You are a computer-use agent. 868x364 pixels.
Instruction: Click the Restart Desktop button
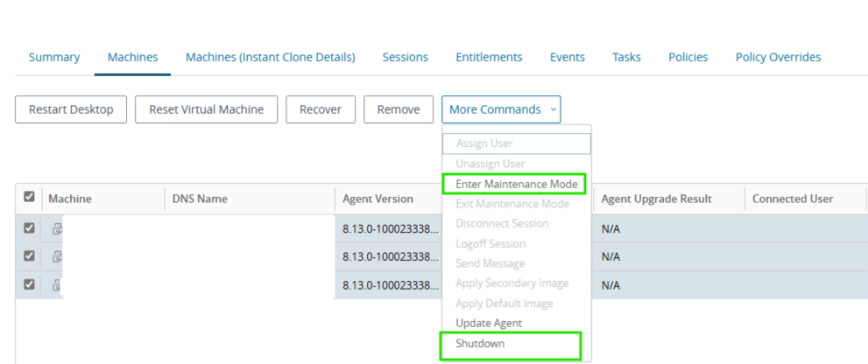(71, 109)
